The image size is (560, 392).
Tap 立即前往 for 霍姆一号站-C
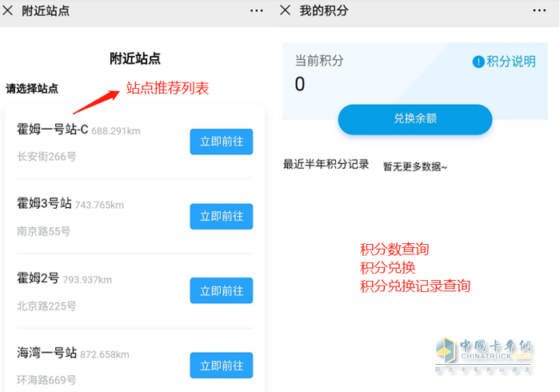pyautogui.click(x=221, y=142)
